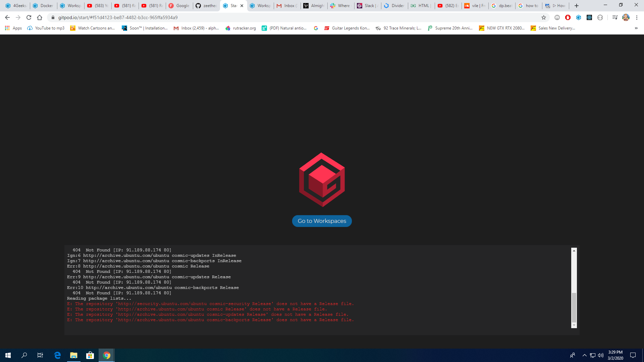Click the Gitpod cube logo
Viewport: 644px width, 362px height.
[322, 180]
